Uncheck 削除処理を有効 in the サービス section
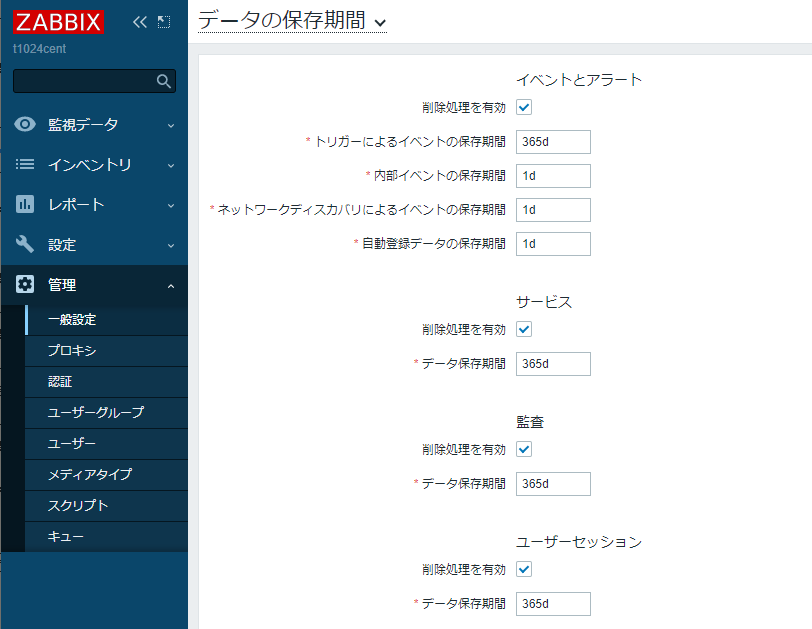The height and width of the screenshot is (629, 812). pyautogui.click(x=522, y=329)
